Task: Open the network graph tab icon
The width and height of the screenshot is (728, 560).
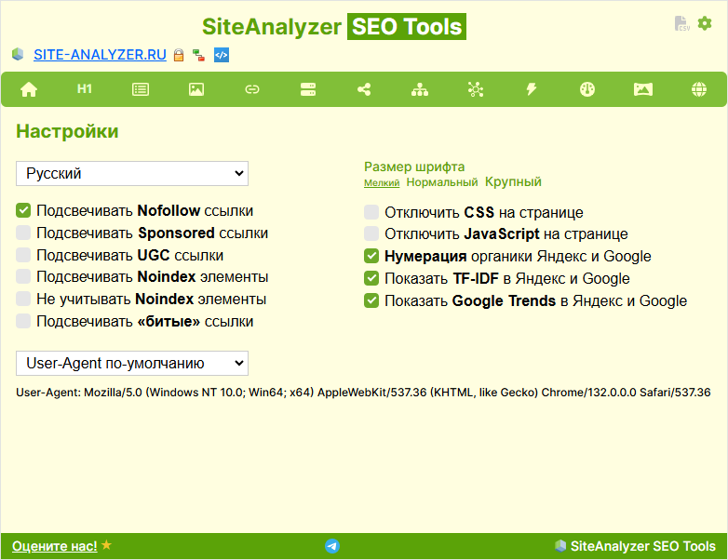Action: (x=476, y=89)
